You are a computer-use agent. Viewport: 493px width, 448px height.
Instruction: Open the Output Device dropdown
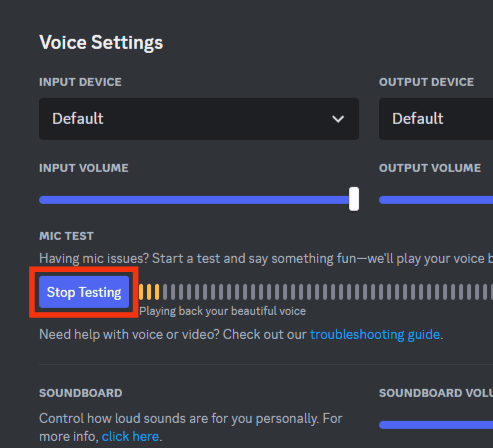(436, 119)
